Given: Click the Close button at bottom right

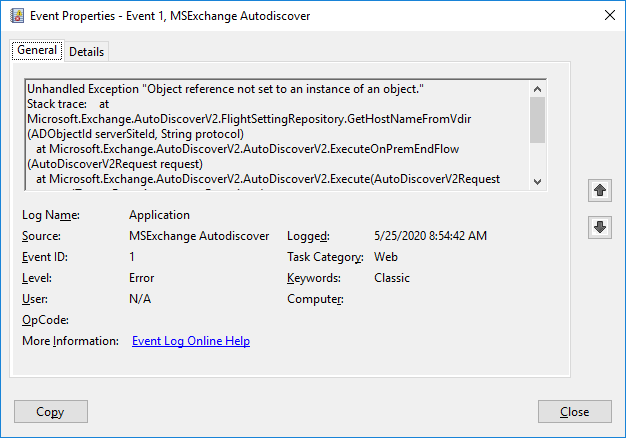Looking at the screenshot, I should click(574, 412).
